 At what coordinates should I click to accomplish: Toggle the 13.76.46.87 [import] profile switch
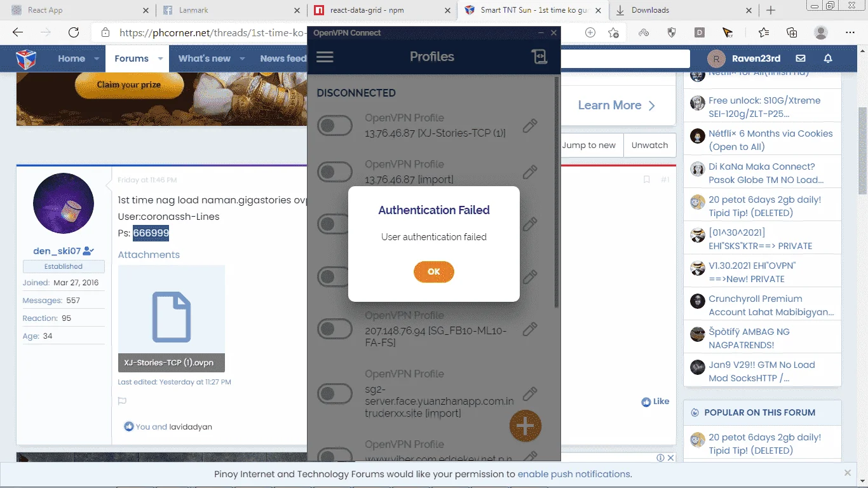point(335,172)
